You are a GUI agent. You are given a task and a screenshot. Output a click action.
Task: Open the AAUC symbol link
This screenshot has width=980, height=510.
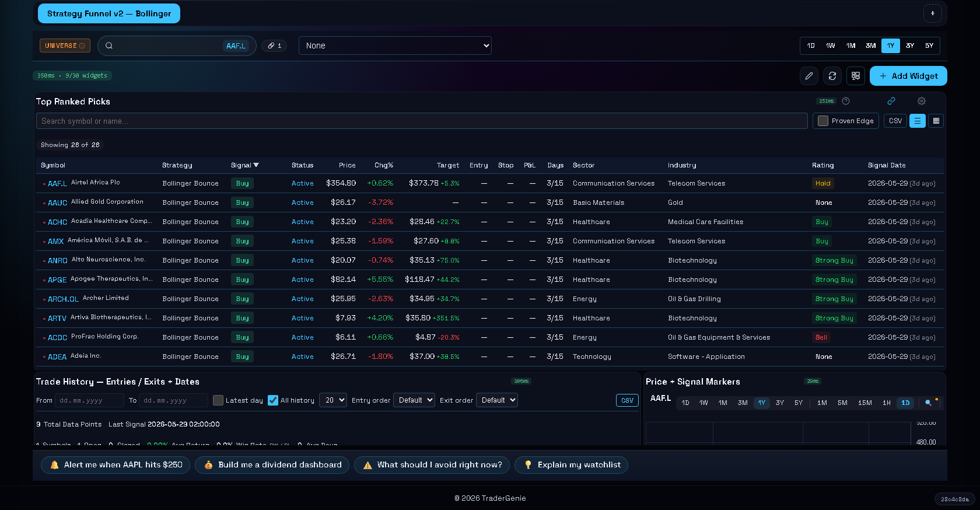tap(57, 202)
